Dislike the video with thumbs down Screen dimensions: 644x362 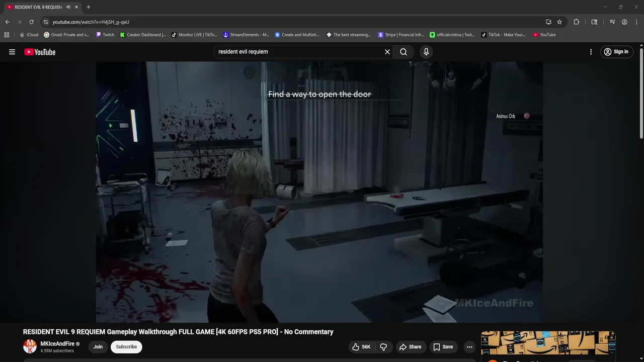[x=383, y=347]
